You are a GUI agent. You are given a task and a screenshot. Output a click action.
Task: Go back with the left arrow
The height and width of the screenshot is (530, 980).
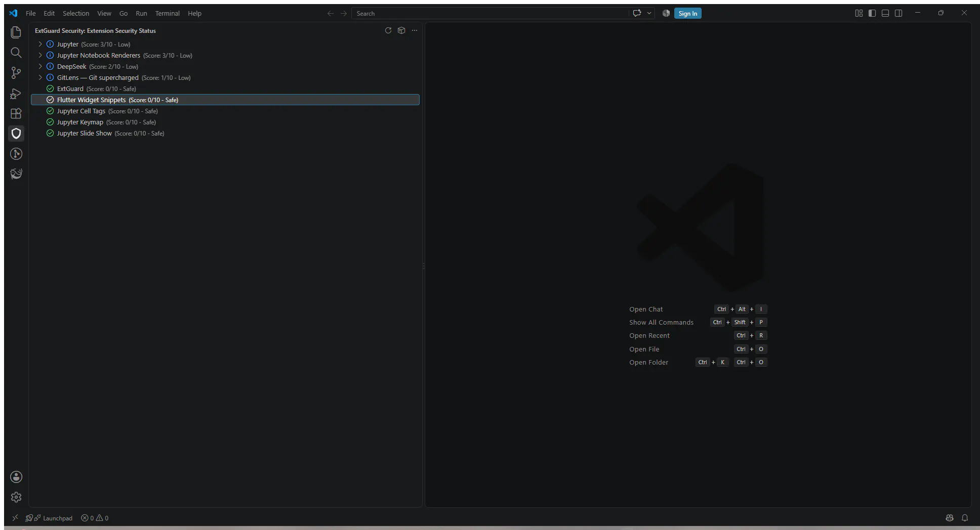(331, 14)
